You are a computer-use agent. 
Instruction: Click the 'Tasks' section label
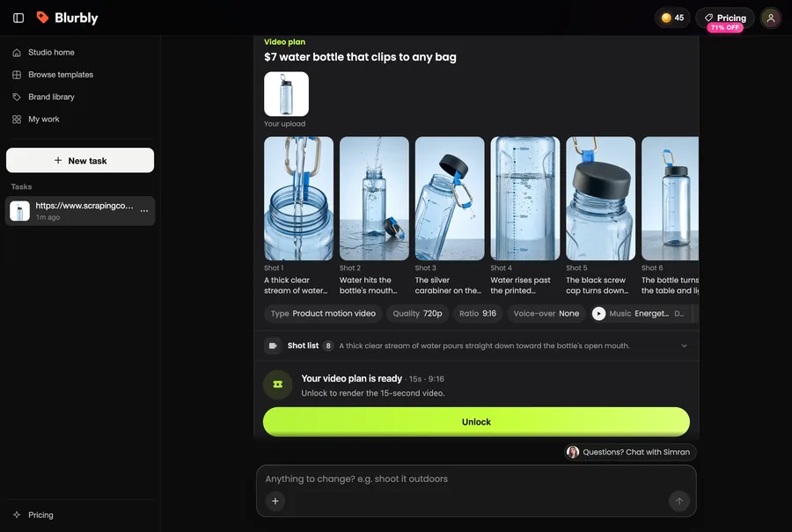(21, 186)
